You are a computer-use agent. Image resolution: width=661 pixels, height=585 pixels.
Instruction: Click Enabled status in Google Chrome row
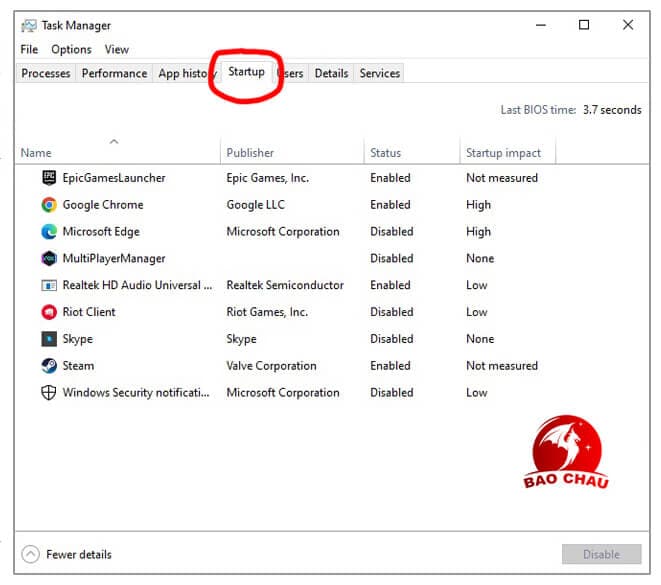390,205
